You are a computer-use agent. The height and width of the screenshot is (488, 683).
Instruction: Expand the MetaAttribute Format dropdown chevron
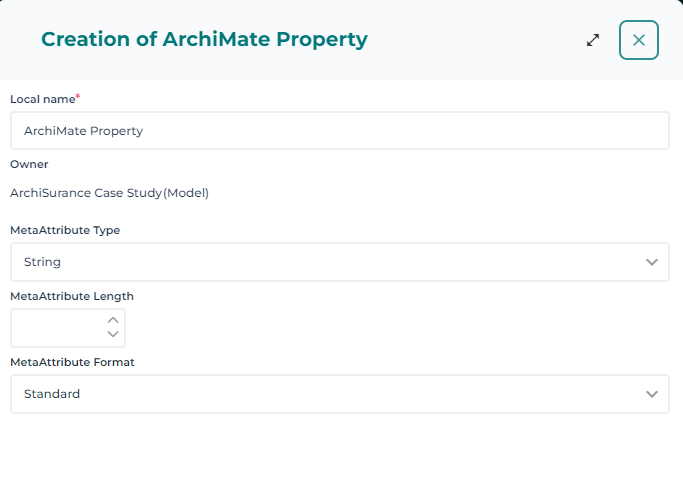[652, 394]
